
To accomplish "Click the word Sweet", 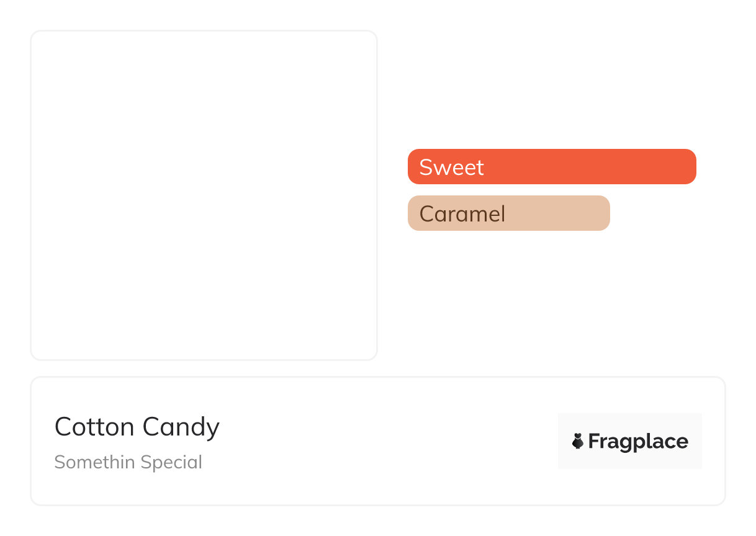I will point(451,167).
